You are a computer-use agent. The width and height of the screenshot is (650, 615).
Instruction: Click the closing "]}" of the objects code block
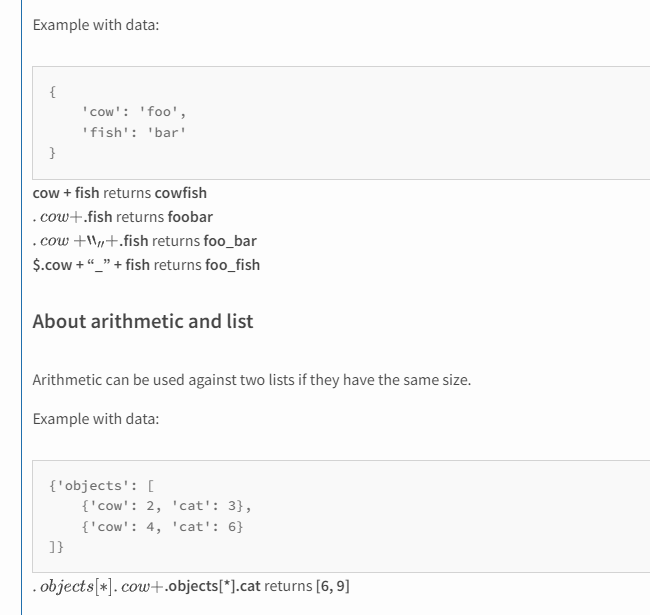coord(56,545)
